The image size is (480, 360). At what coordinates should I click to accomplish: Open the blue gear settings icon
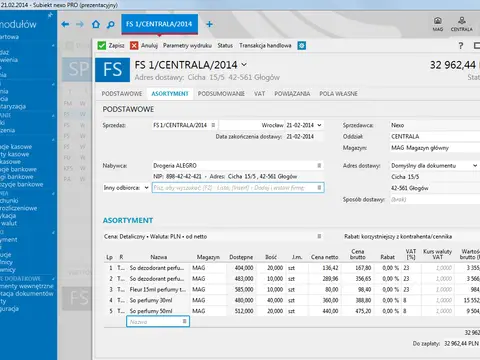click(302, 46)
